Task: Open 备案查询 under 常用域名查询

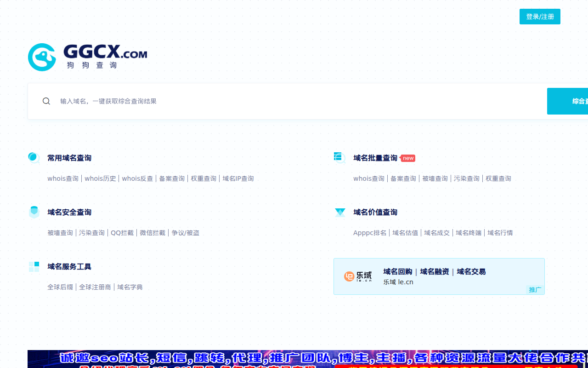Action: [172, 178]
